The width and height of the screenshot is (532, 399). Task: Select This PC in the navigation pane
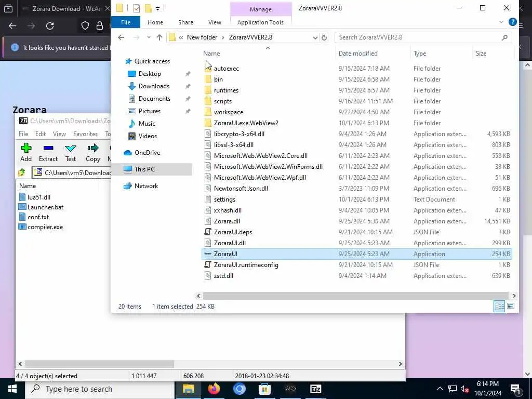(x=144, y=169)
